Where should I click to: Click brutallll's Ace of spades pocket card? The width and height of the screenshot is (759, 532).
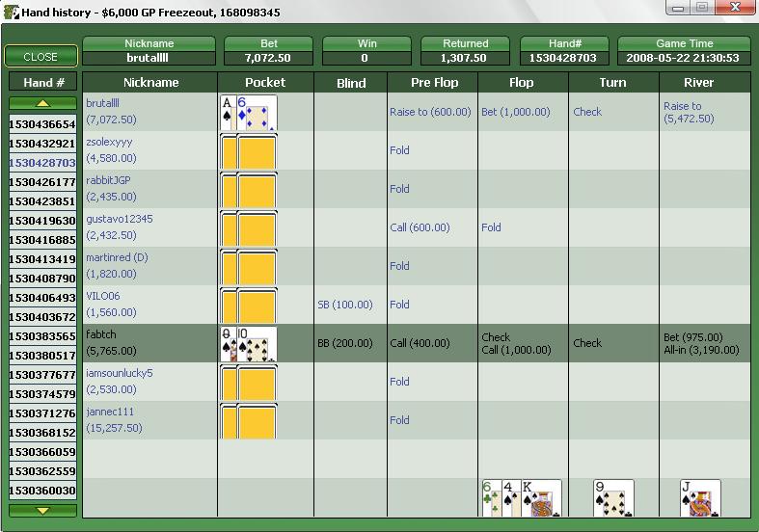pyautogui.click(x=228, y=113)
